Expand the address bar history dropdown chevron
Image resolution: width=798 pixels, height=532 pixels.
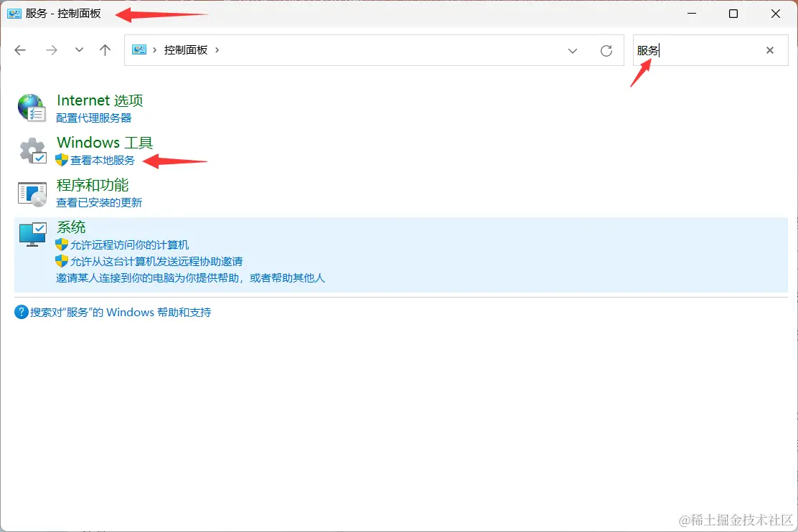pos(573,50)
